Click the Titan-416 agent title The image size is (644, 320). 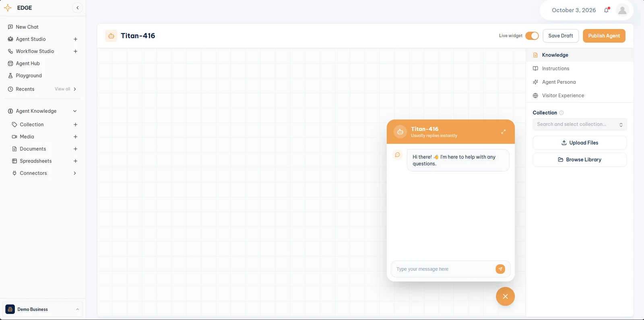coord(138,35)
